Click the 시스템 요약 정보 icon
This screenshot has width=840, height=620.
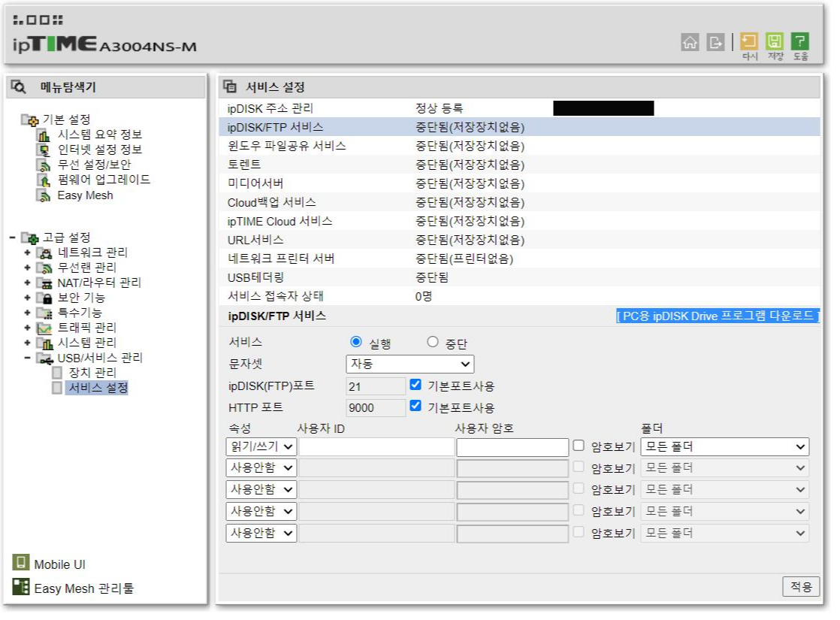click(x=44, y=135)
